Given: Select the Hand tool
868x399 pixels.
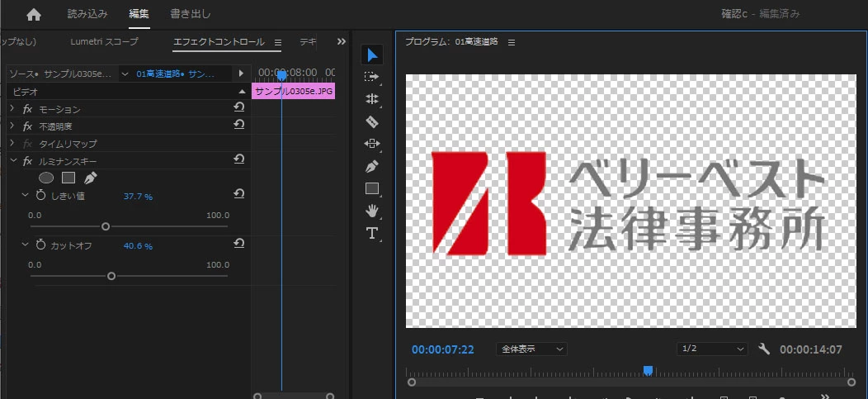Looking at the screenshot, I should click(x=371, y=211).
